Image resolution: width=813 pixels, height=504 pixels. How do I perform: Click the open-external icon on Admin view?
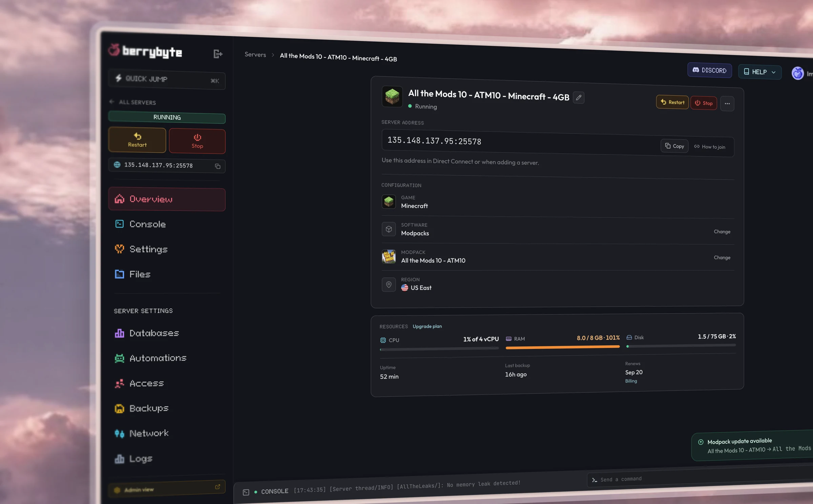pos(217,487)
